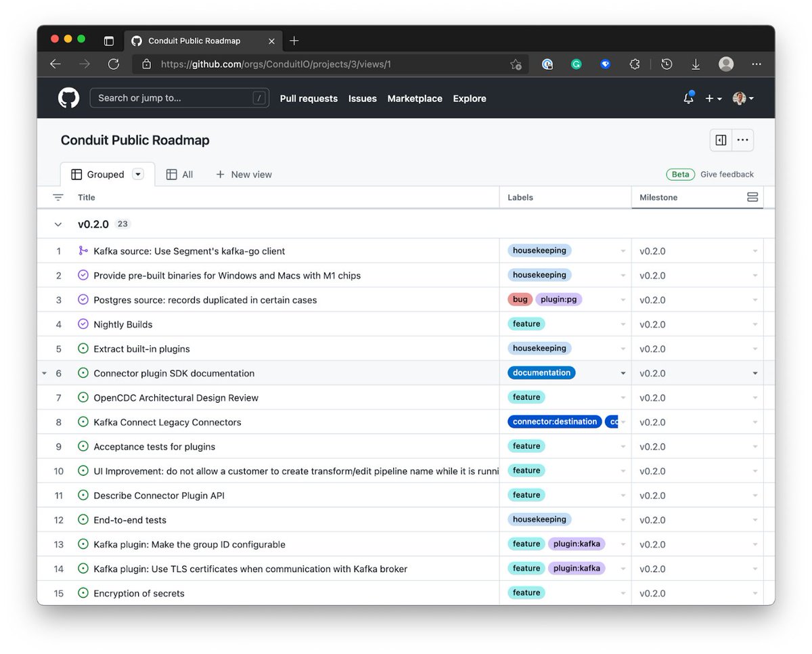Click the blue documentation label

click(x=541, y=372)
